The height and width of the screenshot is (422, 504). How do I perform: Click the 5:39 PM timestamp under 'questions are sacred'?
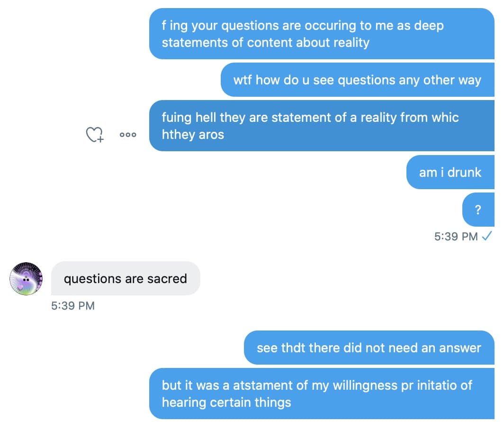pos(73,306)
